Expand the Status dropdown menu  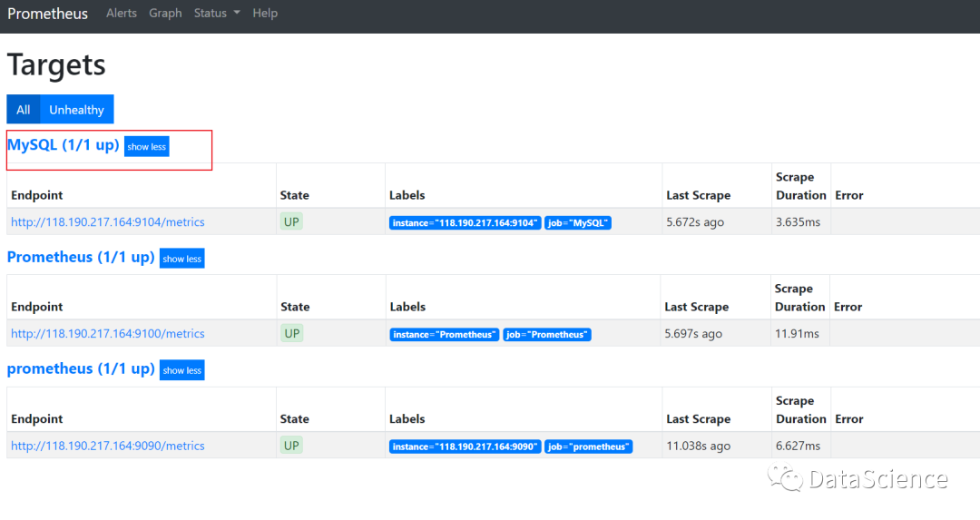point(217,14)
